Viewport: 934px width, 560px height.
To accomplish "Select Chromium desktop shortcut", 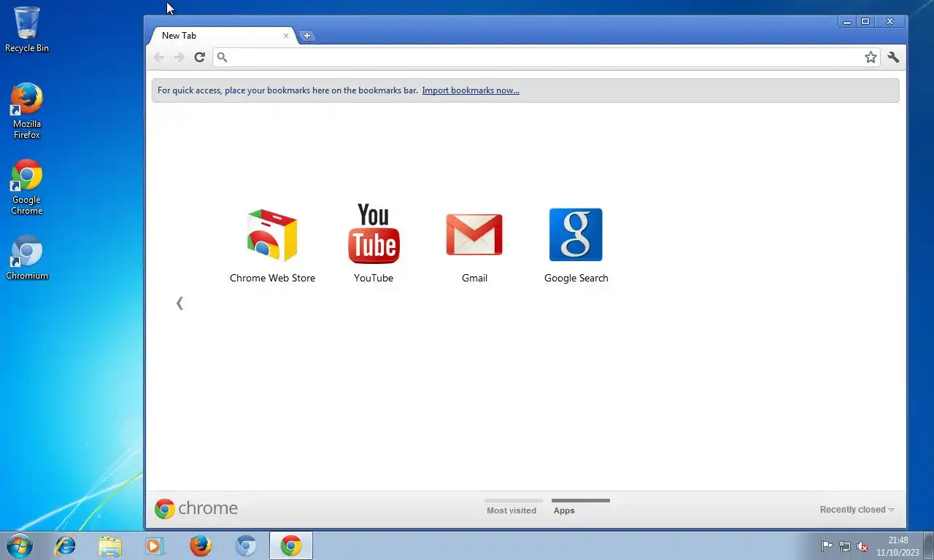I will 27,258.
